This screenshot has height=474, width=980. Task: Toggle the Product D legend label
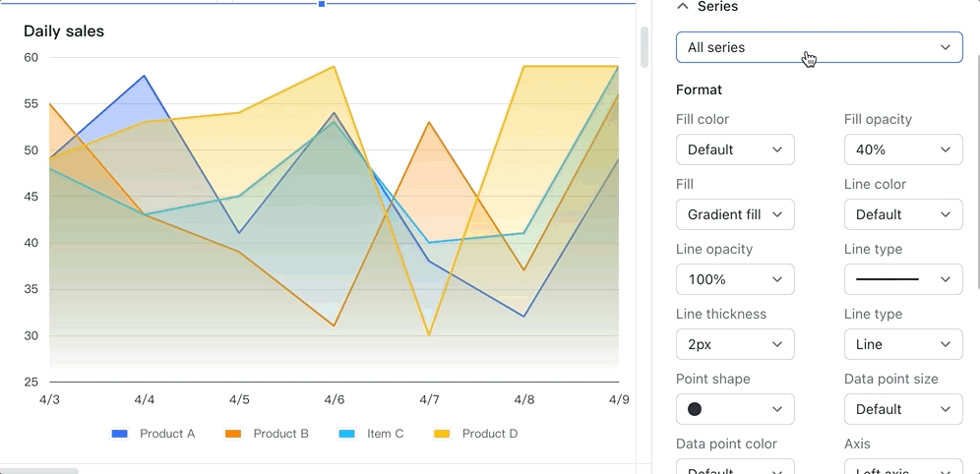tap(489, 434)
